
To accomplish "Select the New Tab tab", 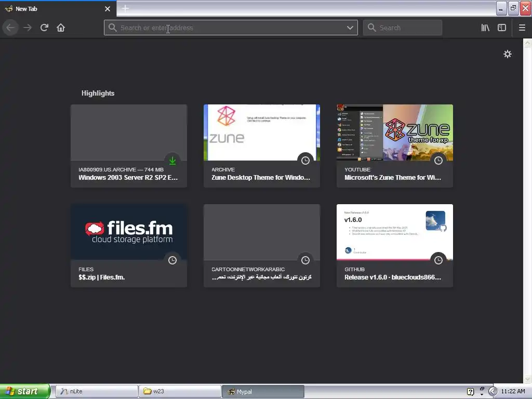I will pyautogui.click(x=58, y=9).
